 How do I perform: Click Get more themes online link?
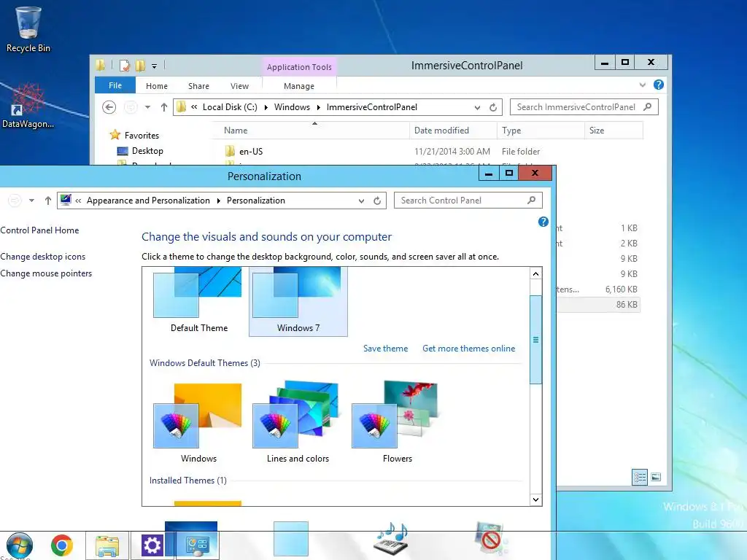point(469,349)
